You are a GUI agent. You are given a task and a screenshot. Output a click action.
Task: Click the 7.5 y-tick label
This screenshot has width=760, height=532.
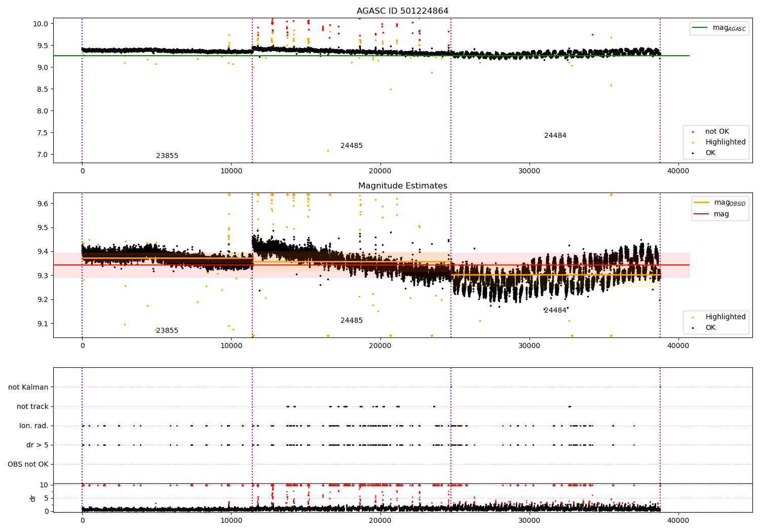(43, 133)
